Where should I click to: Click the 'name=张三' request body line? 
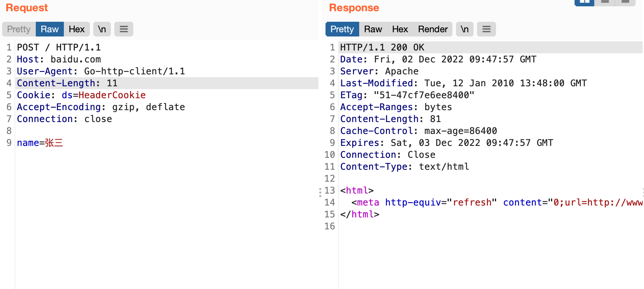(x=40, y=143)
